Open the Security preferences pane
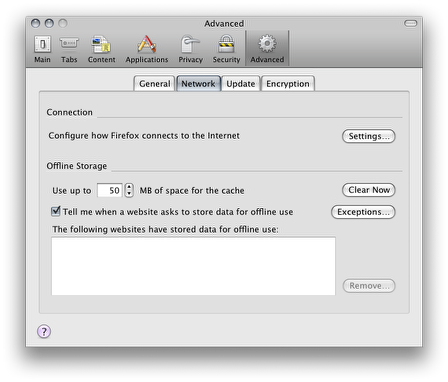Image resolution: width=448 pixels, height=382 pixels. point(226,49)
